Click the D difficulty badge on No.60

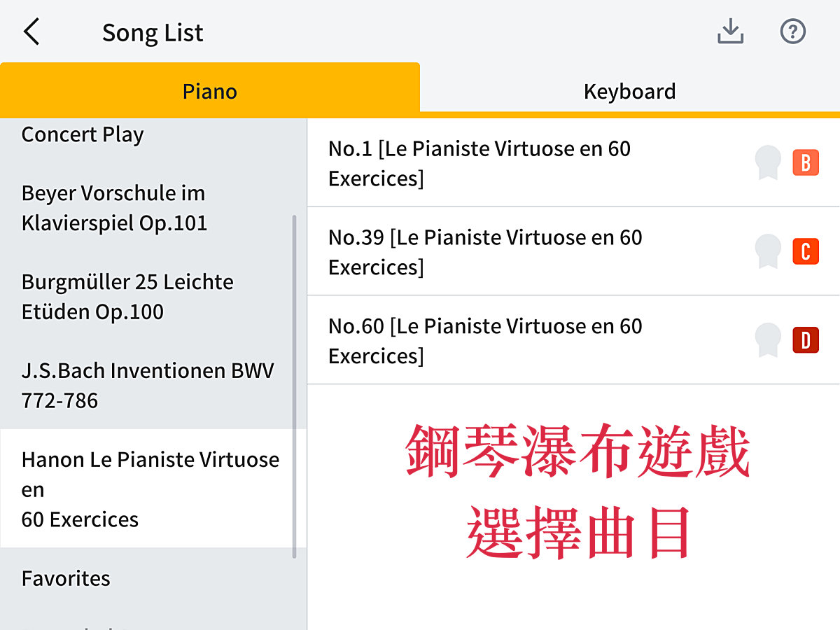[805, 341]
